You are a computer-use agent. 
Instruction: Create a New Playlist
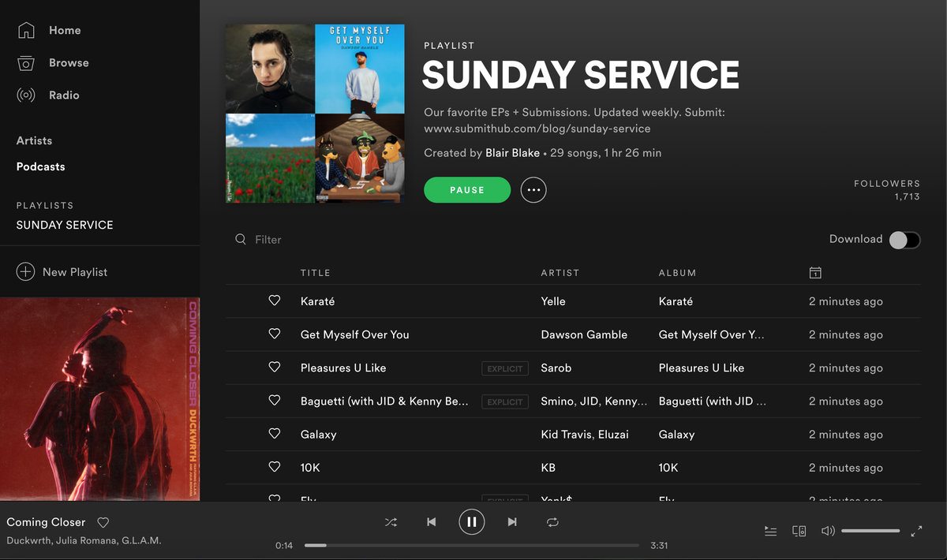point(75,271)
